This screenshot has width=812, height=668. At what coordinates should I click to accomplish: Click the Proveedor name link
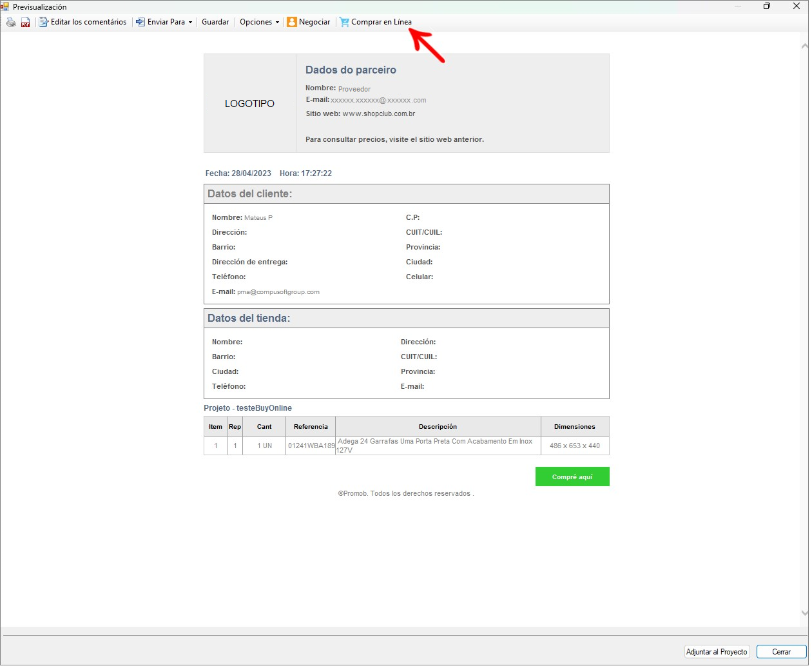(354, 89)
